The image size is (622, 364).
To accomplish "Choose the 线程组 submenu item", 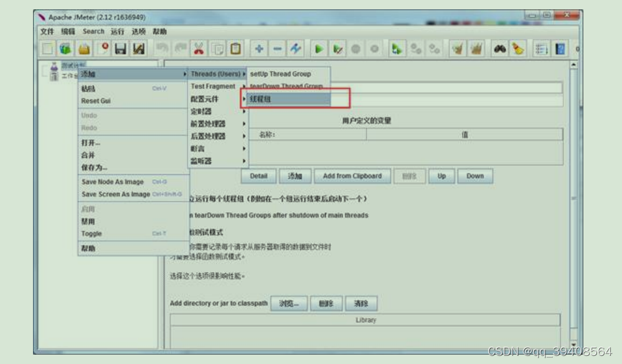I will [x=288, y=99].
